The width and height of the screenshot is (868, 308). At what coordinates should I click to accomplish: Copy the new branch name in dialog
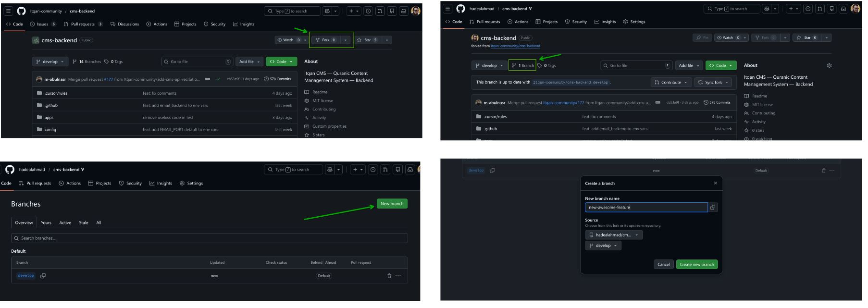click(x=713, y=207)
